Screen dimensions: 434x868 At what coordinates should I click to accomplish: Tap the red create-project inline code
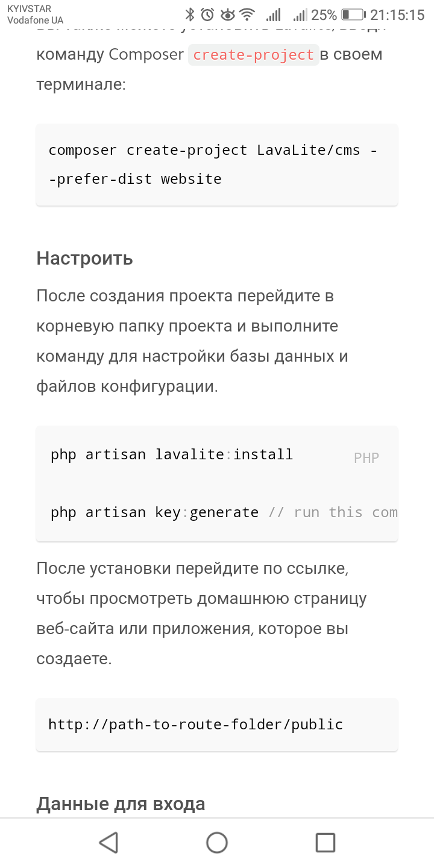[x=253, y=55]
